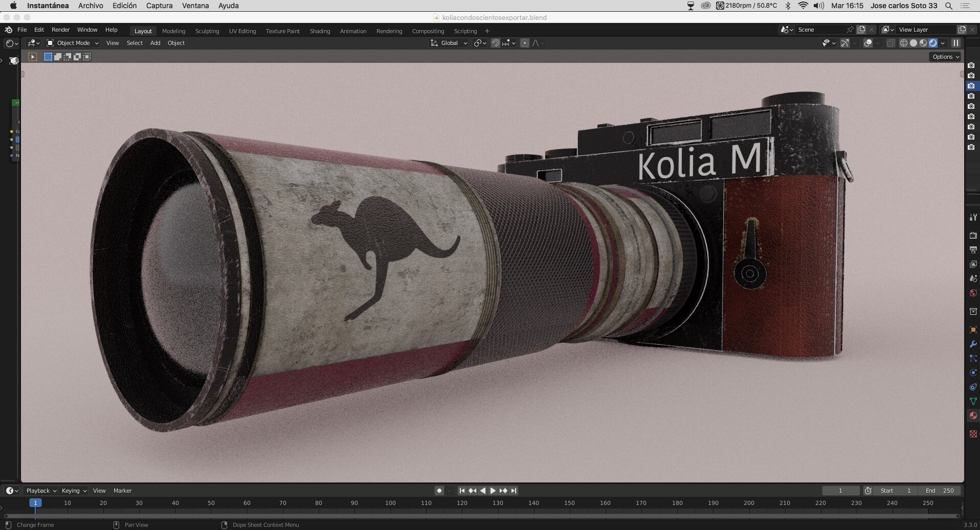Add a new view layer icon

click(x=962, y=30)
